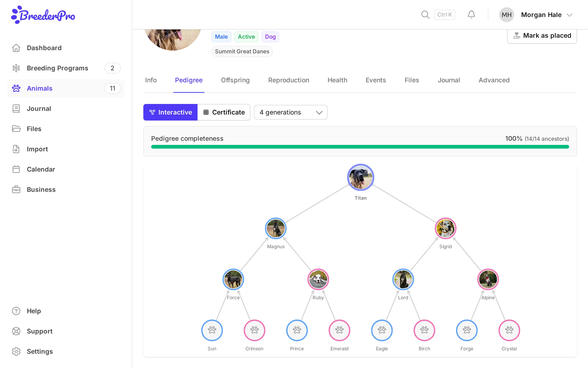Screen dimensions: 588x368
Task: Open Business in the sidebar
Action: [x=66, y=189]
